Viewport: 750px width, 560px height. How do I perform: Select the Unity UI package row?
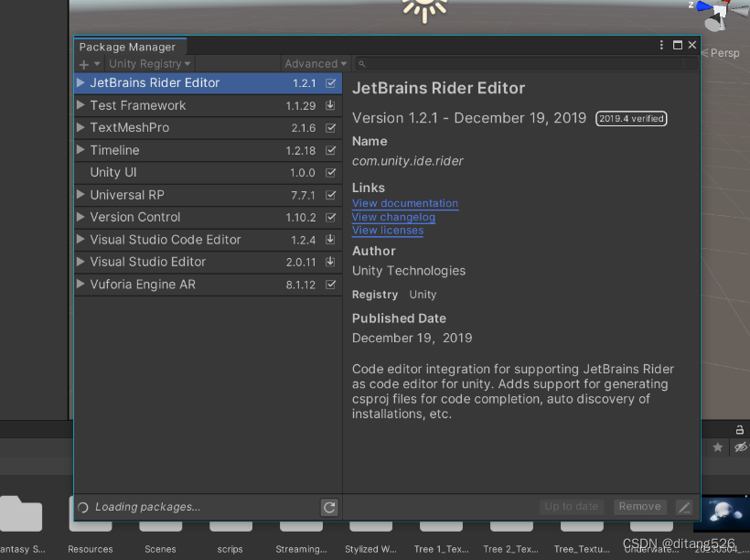click(208, 173)
